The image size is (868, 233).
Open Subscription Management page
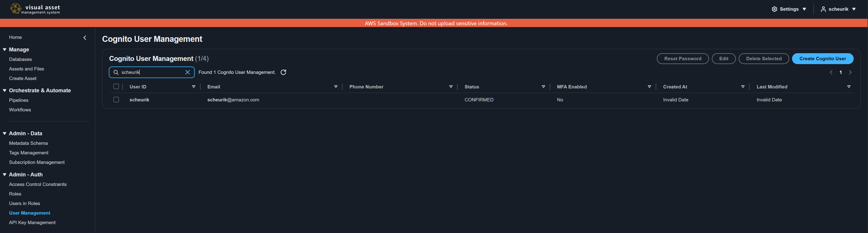37,162
